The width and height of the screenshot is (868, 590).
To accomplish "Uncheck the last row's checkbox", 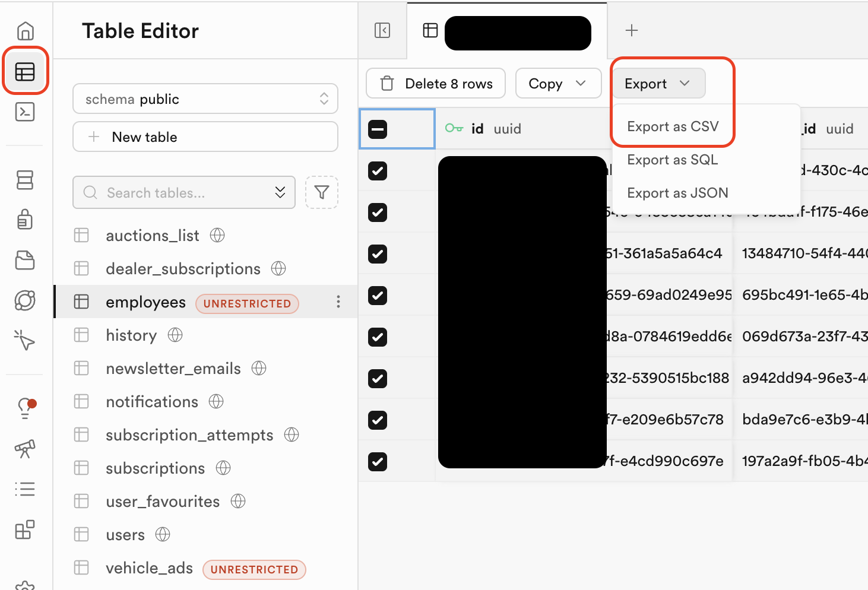I will click(377, 461).
